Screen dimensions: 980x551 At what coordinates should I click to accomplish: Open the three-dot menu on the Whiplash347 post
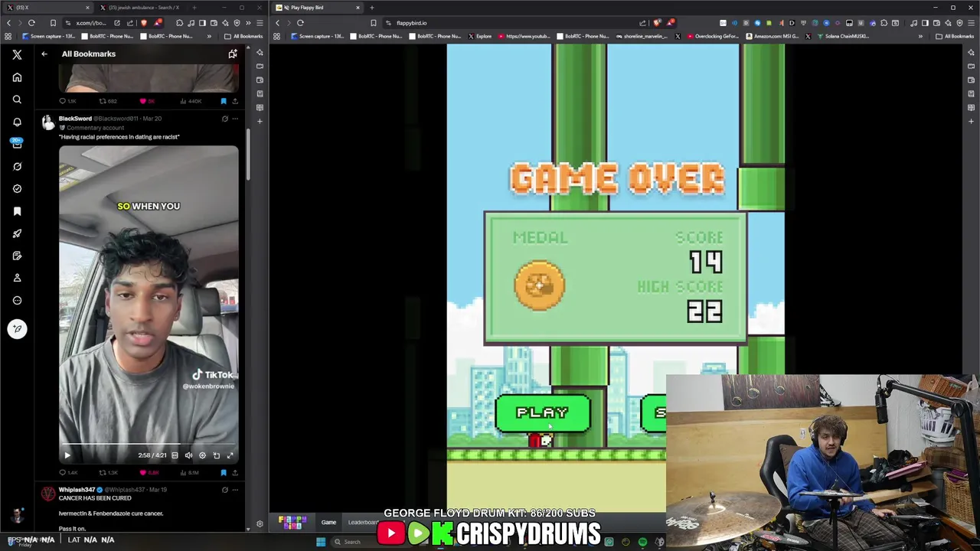[235, 490]
